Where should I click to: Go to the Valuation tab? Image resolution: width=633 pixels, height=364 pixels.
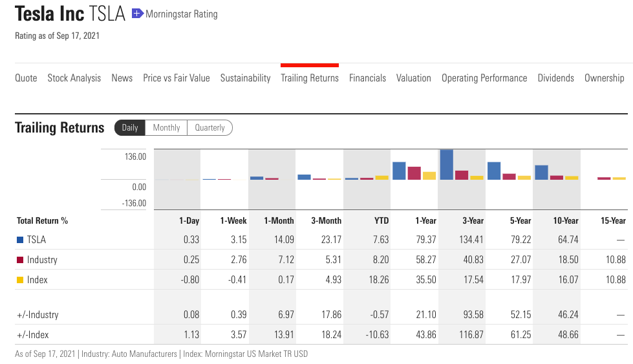click(413, 78)
